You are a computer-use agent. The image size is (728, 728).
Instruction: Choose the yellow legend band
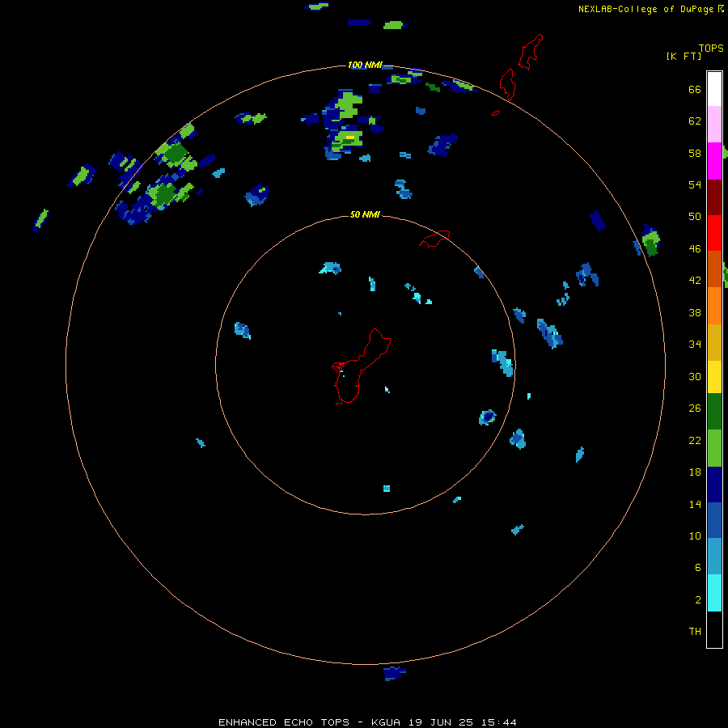pyautogui.click(x=714, y=377)
